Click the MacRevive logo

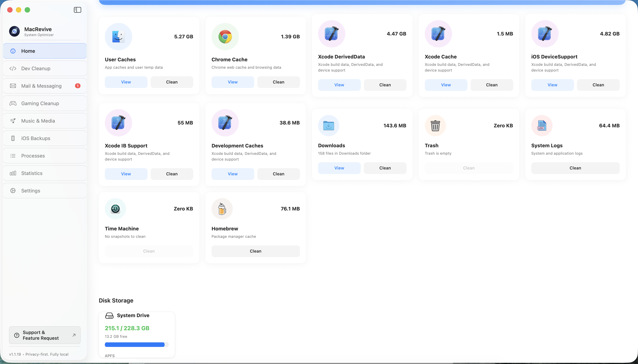pos(14,31)
